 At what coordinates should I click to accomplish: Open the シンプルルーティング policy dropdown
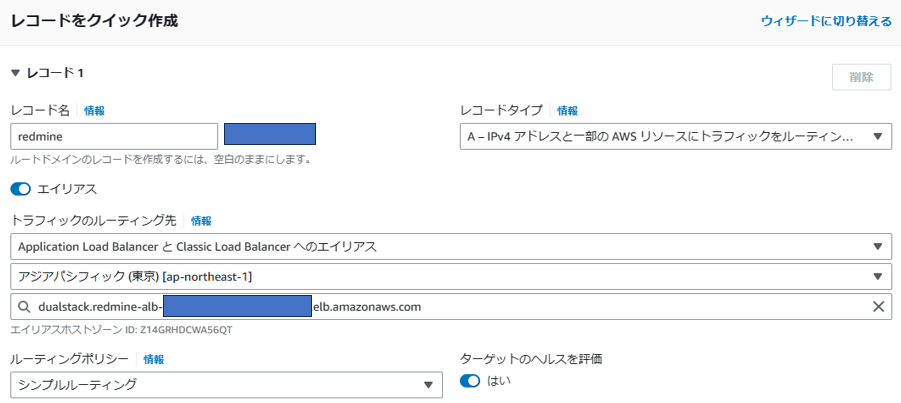click(226, 385)
